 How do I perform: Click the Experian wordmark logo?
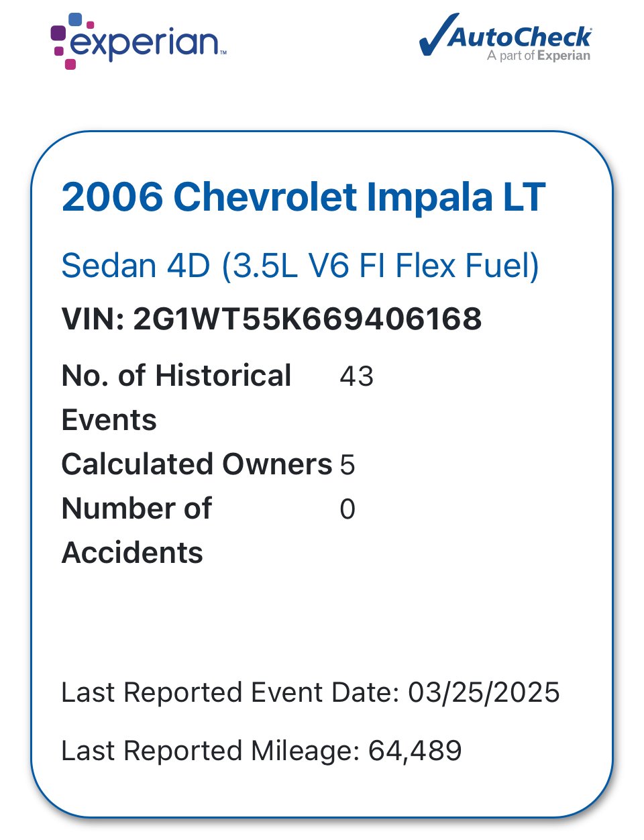pyautogui.click(x=144, y=42)
